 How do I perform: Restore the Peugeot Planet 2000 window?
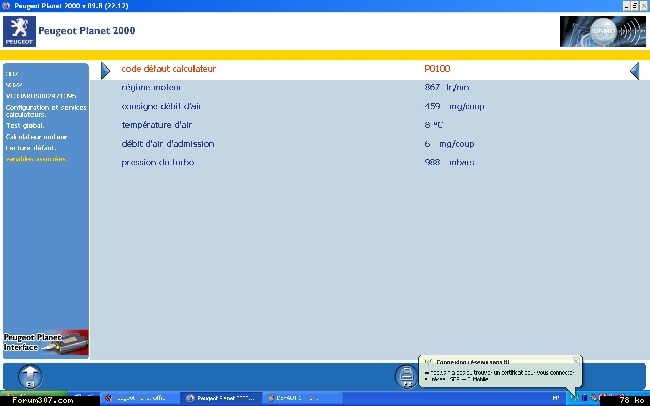635,6
